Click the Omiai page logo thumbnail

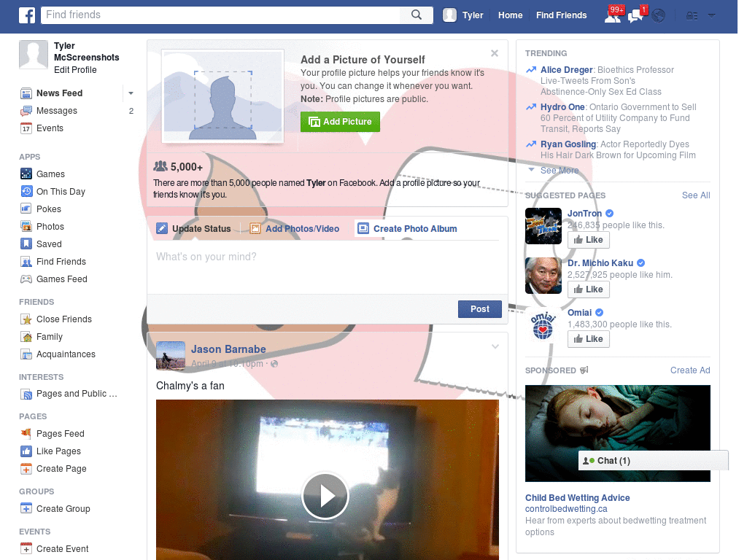click(543, 325)
